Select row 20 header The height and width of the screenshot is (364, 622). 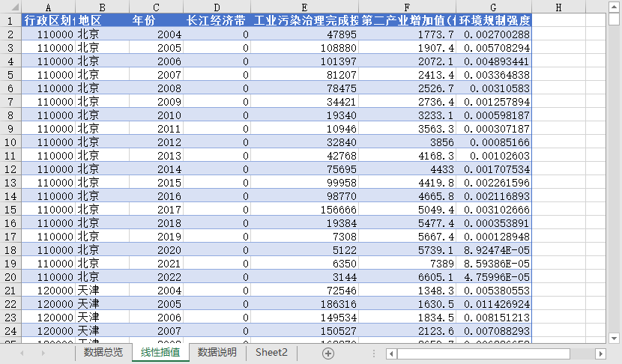tap(10, 277)
